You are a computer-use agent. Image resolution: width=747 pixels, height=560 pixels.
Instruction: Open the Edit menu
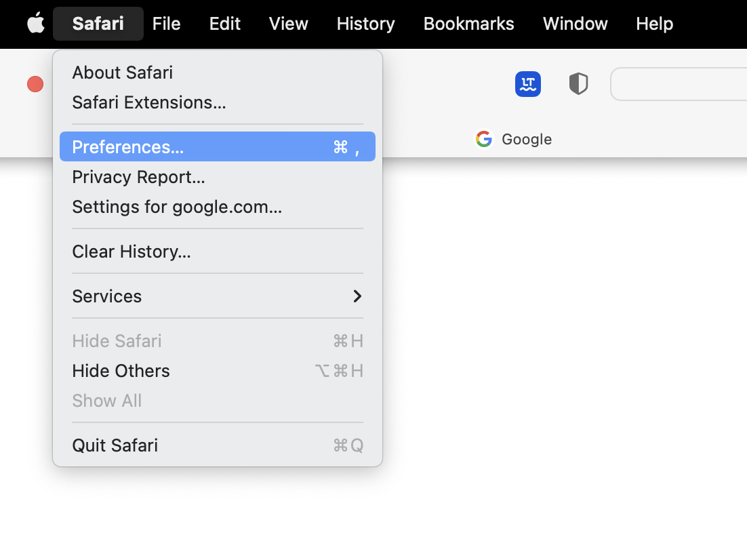click(225, 24)
